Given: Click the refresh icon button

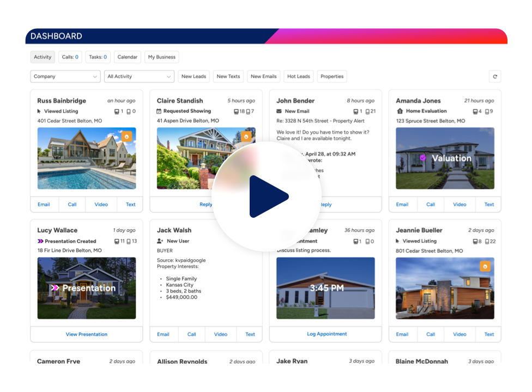Looking at the screenshot, I should (x=495, y=77).
